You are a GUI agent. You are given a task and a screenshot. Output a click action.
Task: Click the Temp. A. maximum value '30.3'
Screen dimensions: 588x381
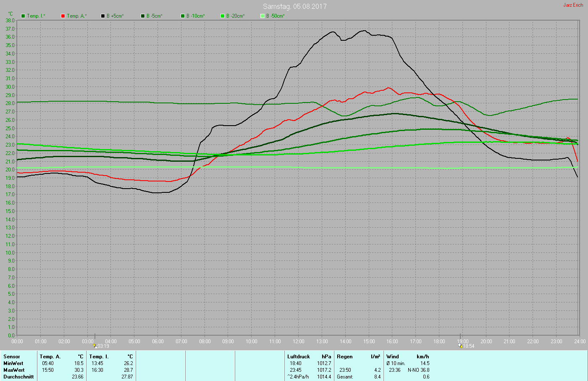[x=79, y=370]
